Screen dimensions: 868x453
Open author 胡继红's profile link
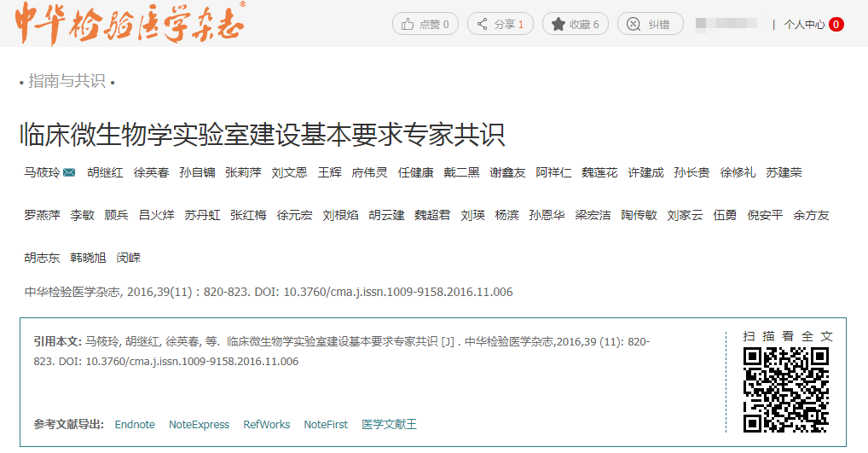click(x=105, y=172)
